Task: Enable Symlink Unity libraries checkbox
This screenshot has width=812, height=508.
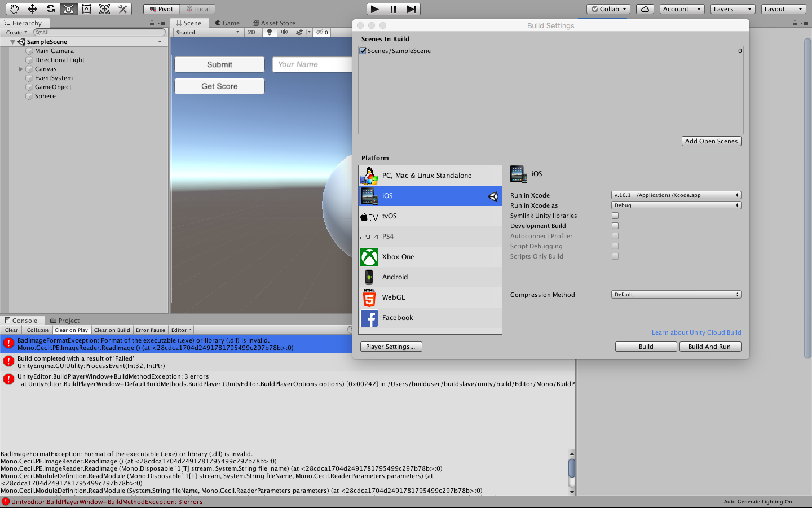Action: [615, 216]
